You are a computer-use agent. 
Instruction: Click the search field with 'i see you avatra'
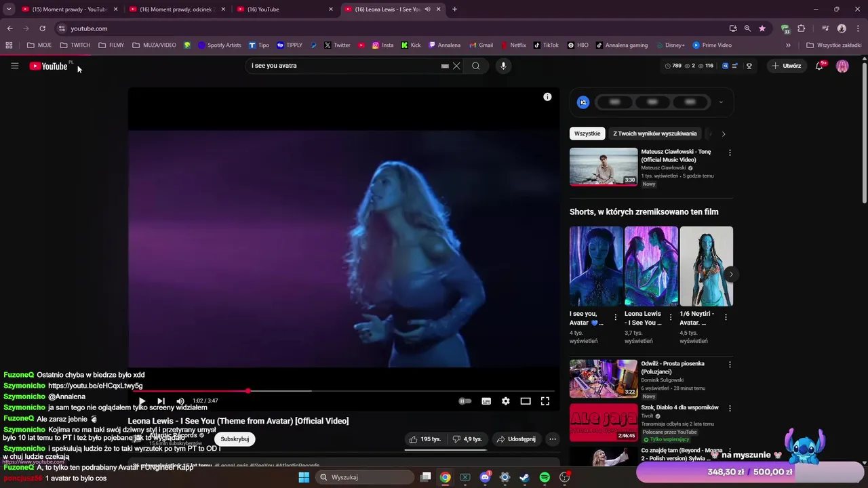tap(342, 66)
